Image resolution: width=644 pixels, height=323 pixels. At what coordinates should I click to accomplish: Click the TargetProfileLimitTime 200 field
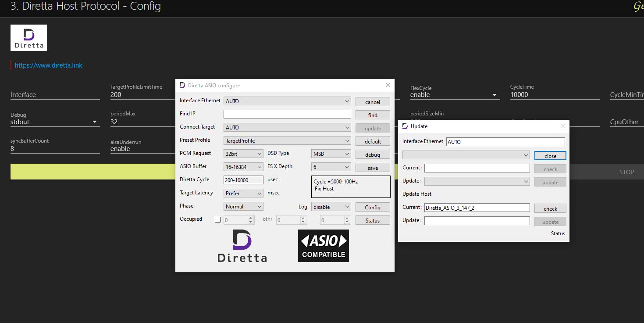(142, 95)
